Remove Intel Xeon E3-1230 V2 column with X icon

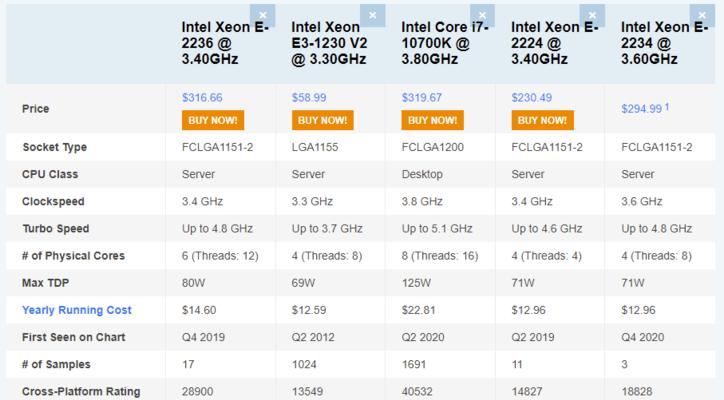tap(373, 15)
